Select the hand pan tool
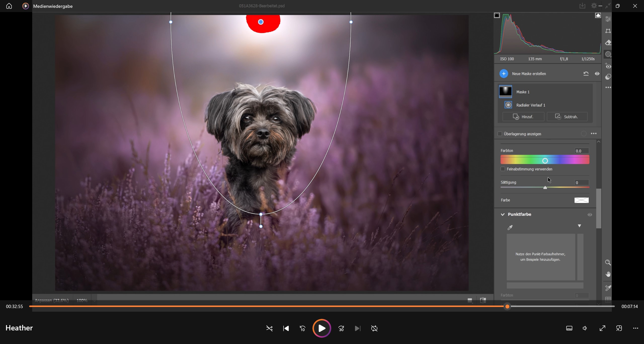Image resolution: width=644 pixels, height=344 pixels. pos(608,274)
